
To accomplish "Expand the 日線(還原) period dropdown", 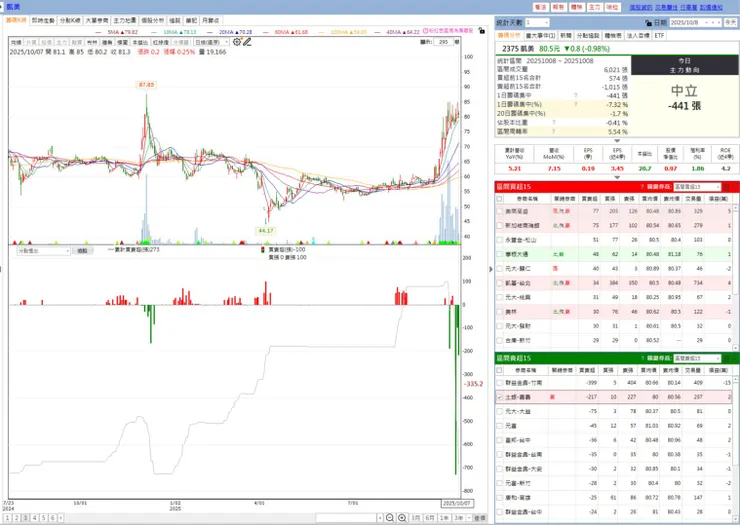I will tap(211, 42).
